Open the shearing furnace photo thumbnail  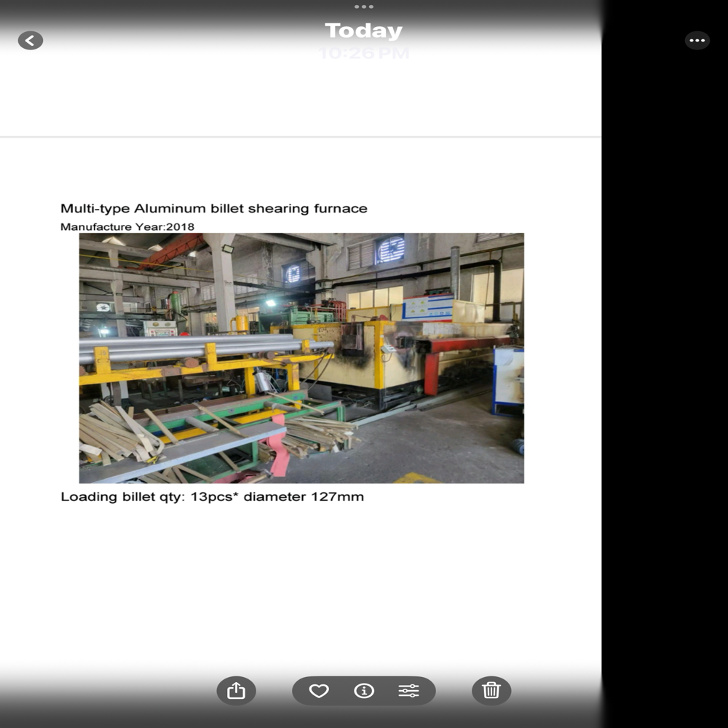(x=300, y=357)
